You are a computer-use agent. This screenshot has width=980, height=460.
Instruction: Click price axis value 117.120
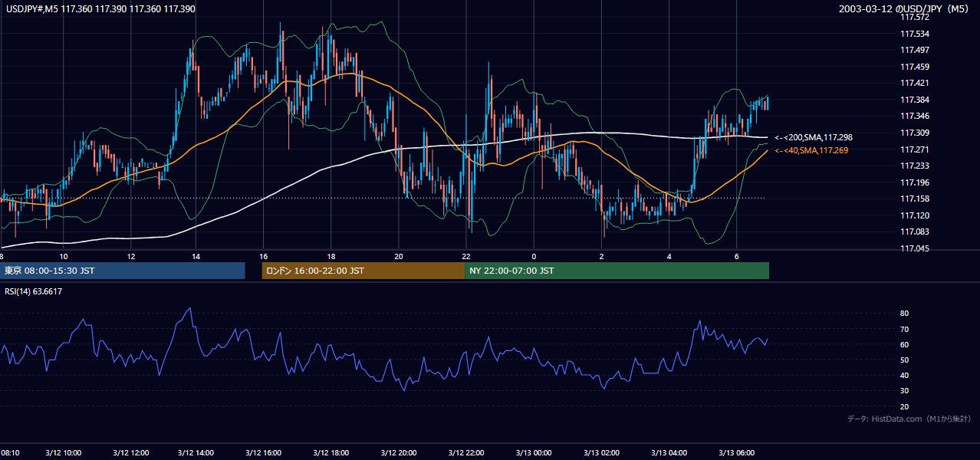[x=915, y=215]
